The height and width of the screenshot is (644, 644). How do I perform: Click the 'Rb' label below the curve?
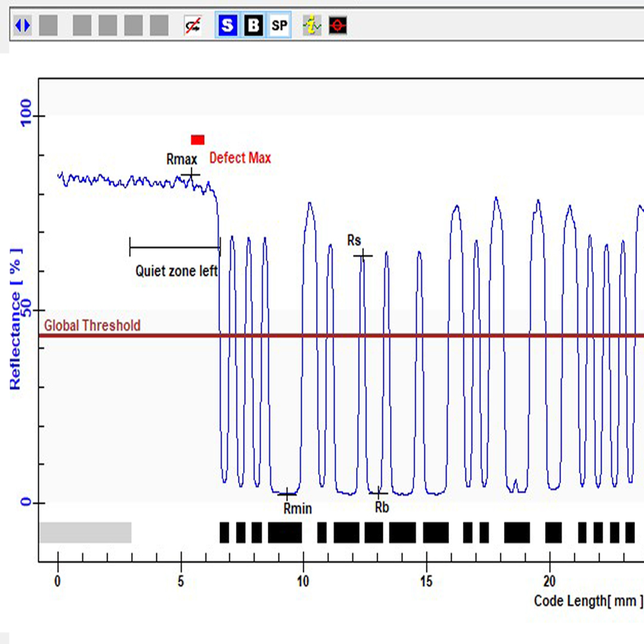tap(382, 507)
